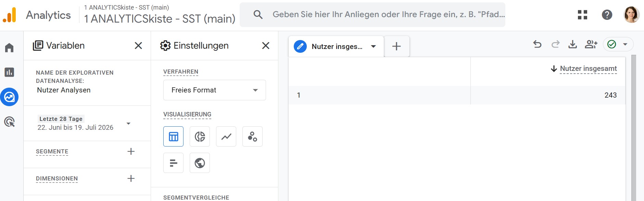Select the table cell value 243
644x201 pixels.
pyautogui.click(x=610, y=95)
